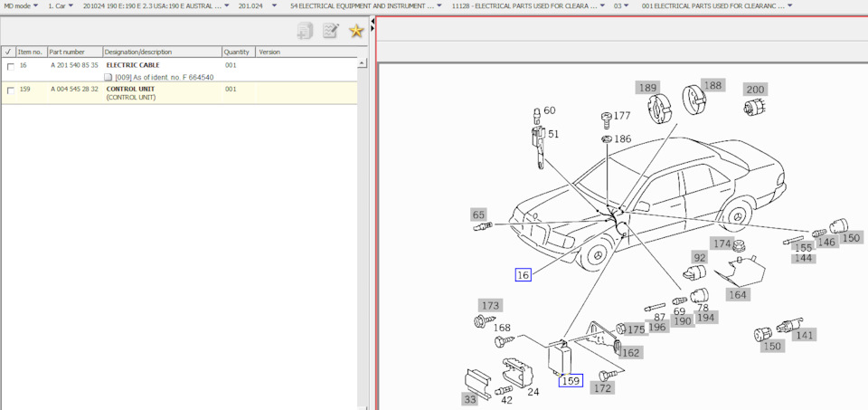Screen dimensions: 868x410
Task: Click the Designation/description column header
Action: coord(162,52)
